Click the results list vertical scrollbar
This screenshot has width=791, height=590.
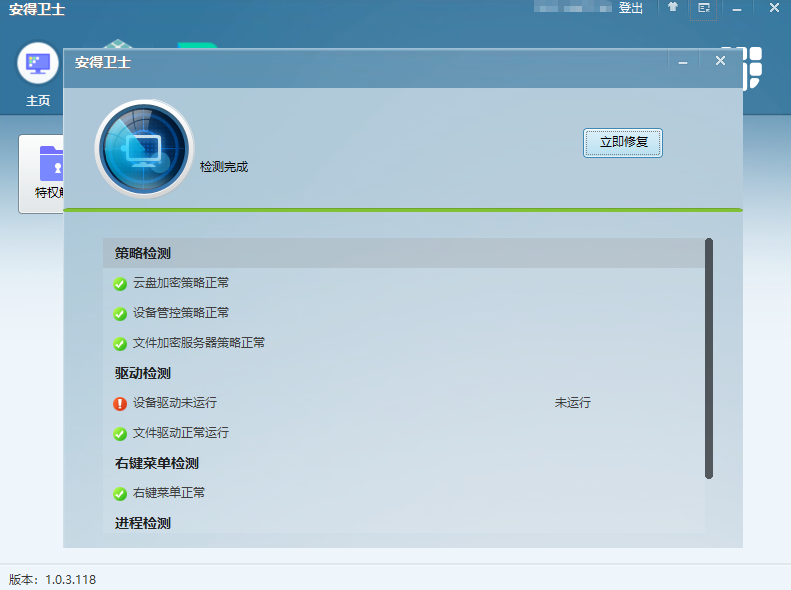[709, 359]
